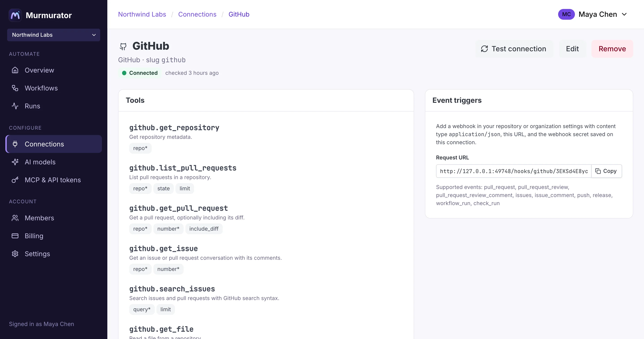Expand the Maya Chen account menu chevron
Screen dimensions: 644x339
(624, 14)
